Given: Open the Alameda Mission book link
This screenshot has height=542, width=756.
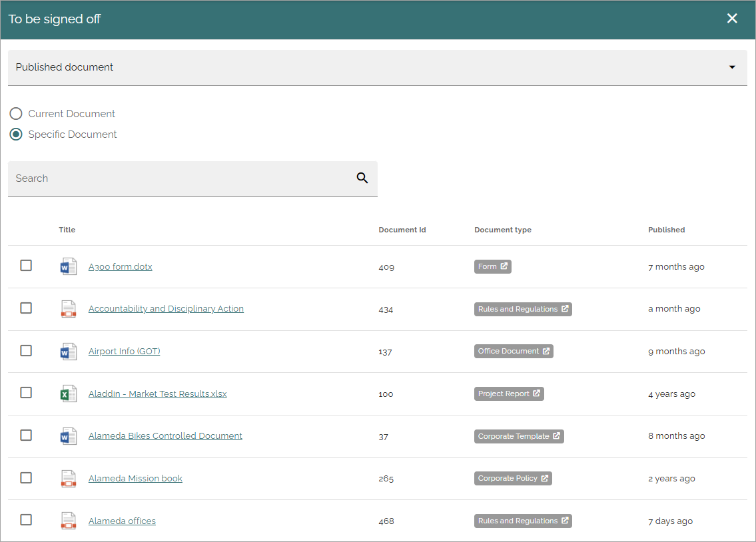Looking at the screenshot, I should click(135, 478).
